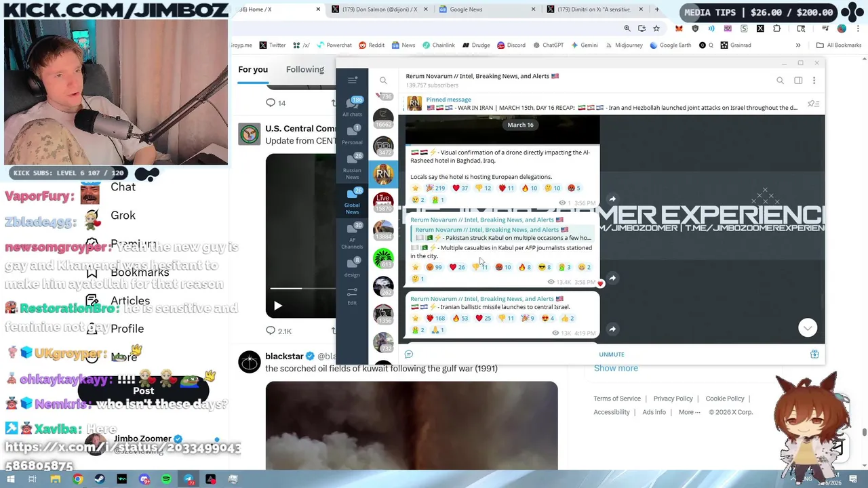Open Telegram channel three-dot menu
The image size is (868, 488).
pyautogui.click(x=814, y=81)
